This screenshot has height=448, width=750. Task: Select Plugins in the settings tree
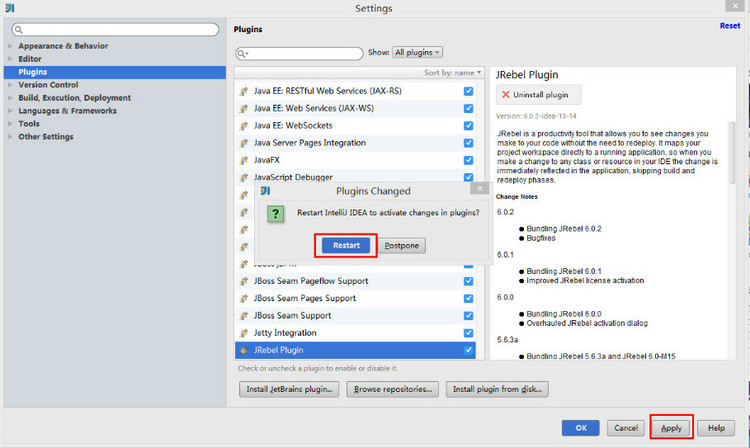(115, 72)
